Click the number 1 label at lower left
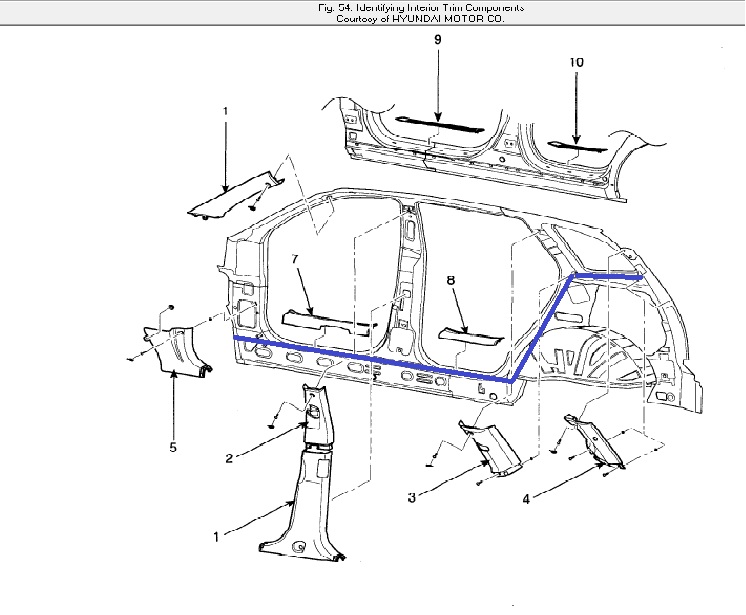The width and height of the screenshot is (746, 615). tap(216, 537)
